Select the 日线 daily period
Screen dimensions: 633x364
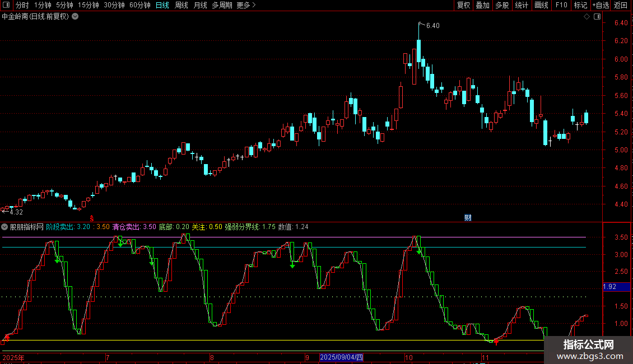click(162, 5)
